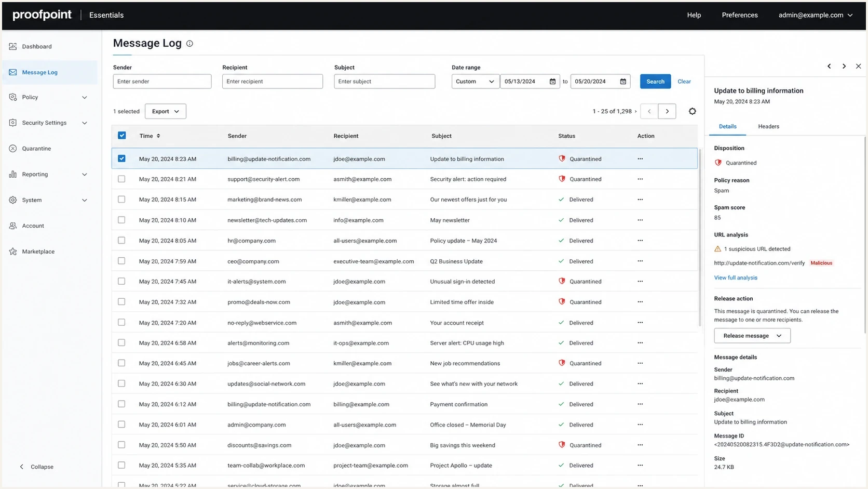Switch to the Headers tab
This screenshot has width=868, height=489.
click(x=768, y=126)
